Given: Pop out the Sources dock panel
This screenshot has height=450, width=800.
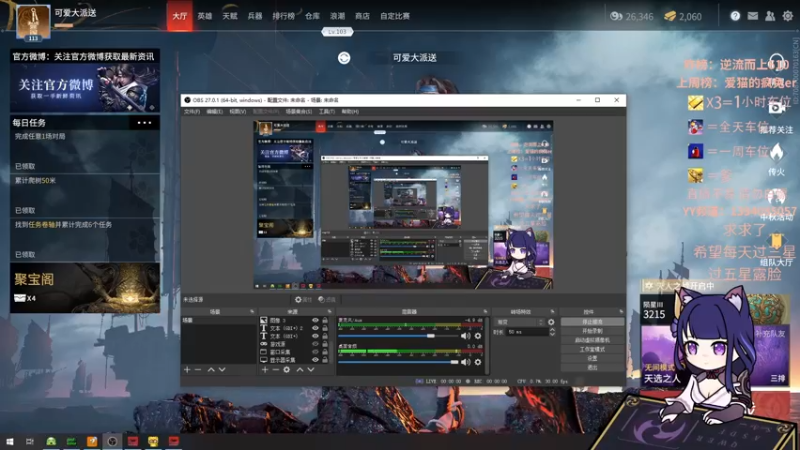Looking at the screenshot, I should [329, 311].
